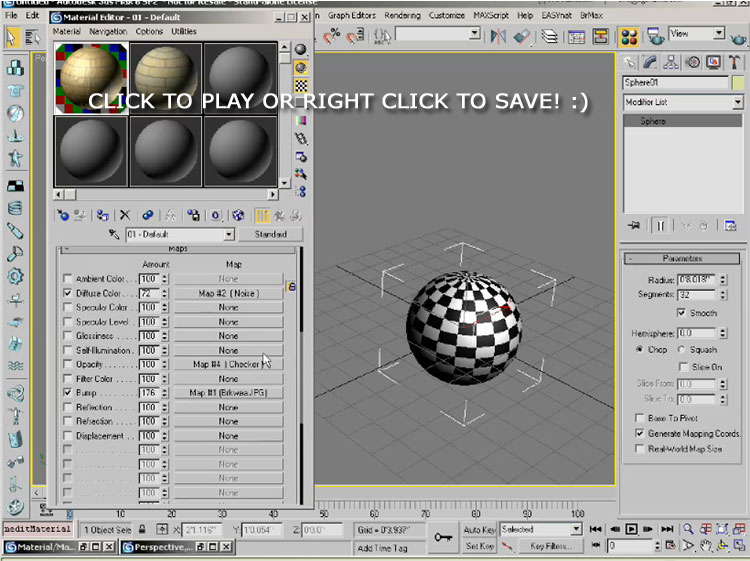
Task: Toggle the checkered Background icon in Material Editor
Action: coord(301,84)
